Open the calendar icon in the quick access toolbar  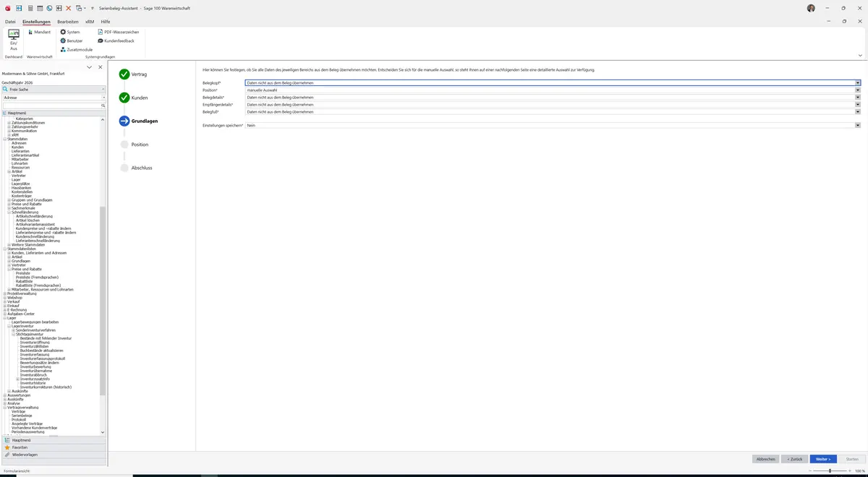40,8
